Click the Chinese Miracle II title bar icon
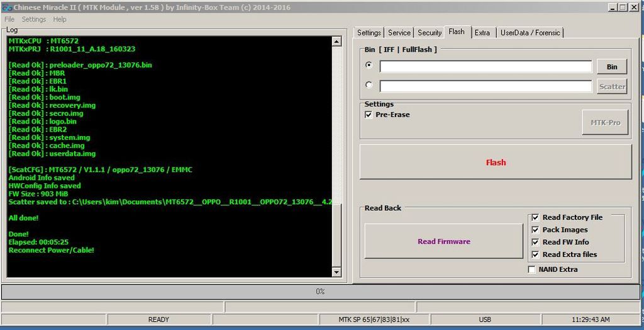644x330 pixels. [x=7, y=7]
